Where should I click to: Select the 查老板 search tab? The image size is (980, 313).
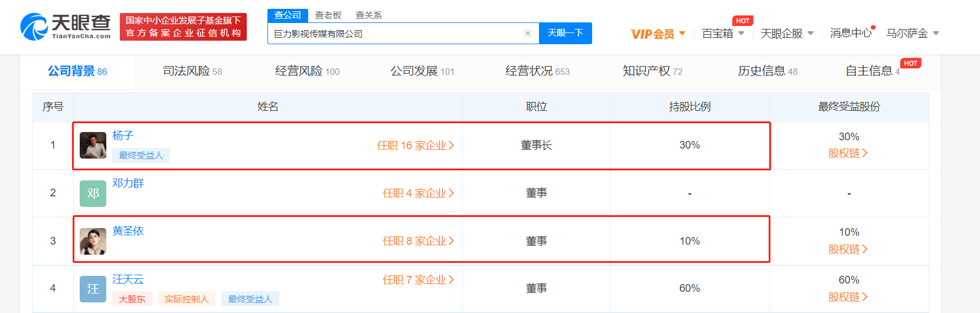click(328, 15)
